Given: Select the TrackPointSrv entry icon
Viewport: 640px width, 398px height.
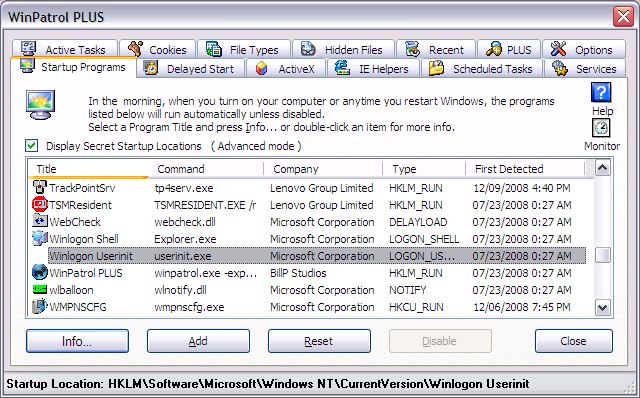Looking at the screenshot, I should 40,187.
